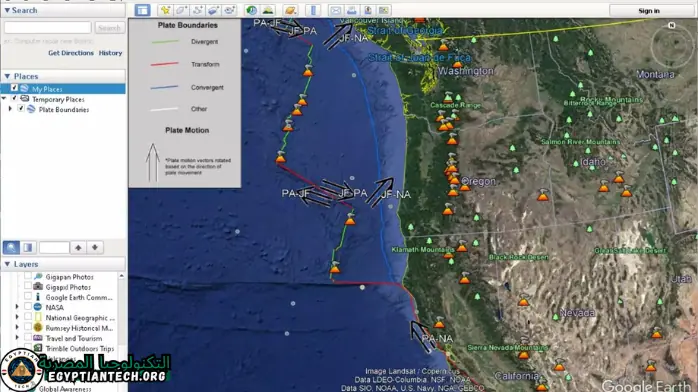Move selected place down with the arrow

(x=95, y=247)
